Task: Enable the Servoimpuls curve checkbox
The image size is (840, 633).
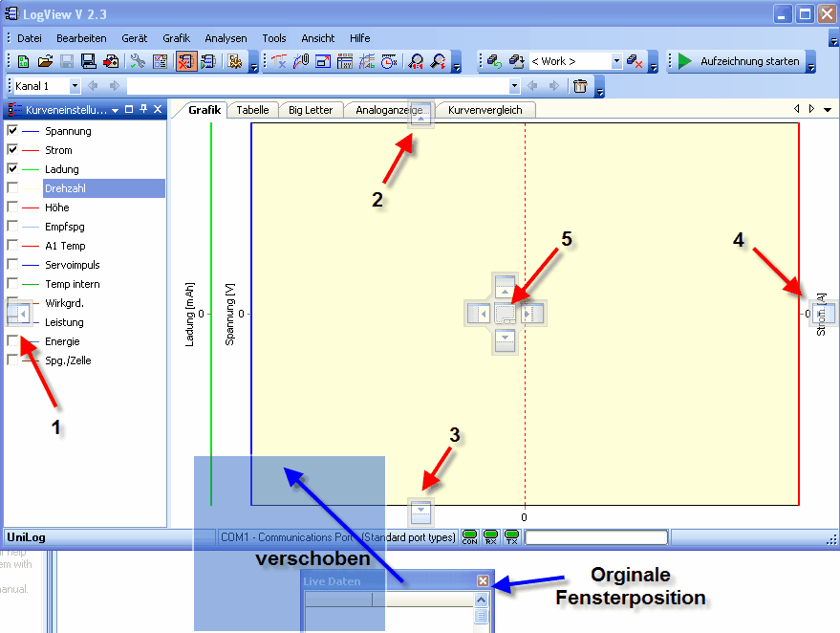Action: (12, 264)
